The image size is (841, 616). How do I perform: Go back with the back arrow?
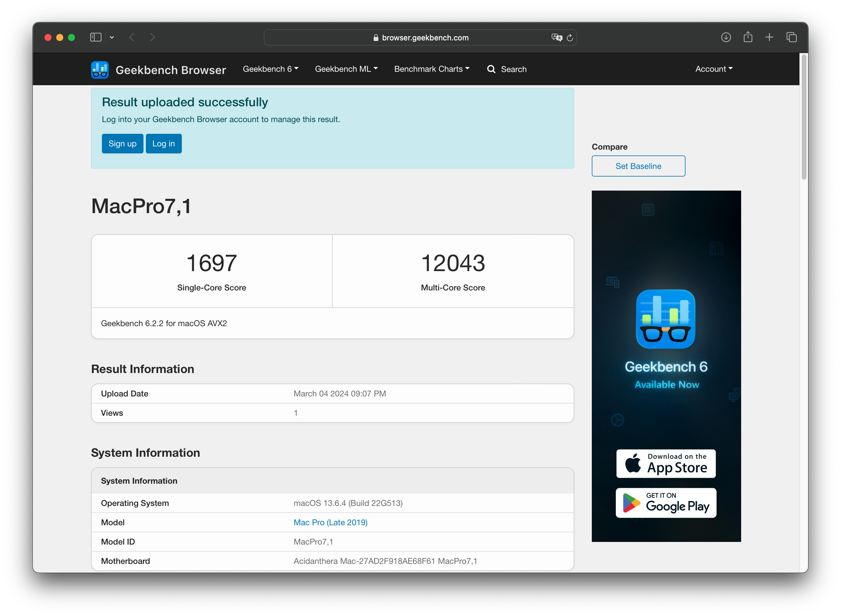[132, 37]
